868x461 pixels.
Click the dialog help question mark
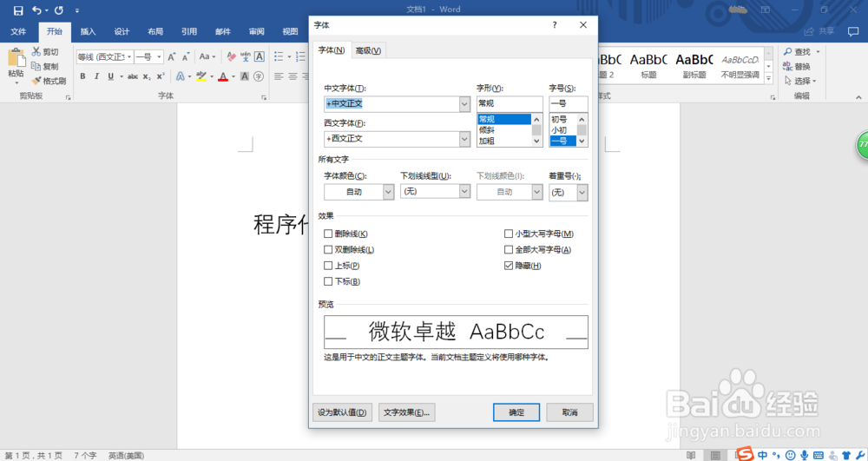[555, 25]
